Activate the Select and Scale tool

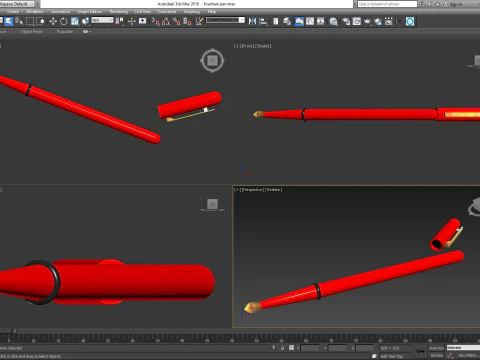click(x=75, y=21)
